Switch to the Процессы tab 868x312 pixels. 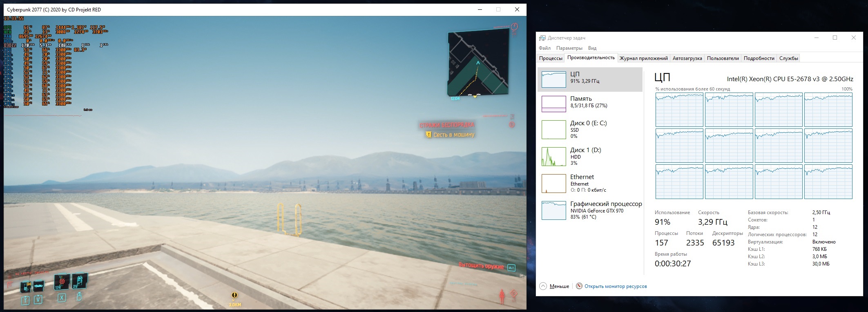(551, 58)
